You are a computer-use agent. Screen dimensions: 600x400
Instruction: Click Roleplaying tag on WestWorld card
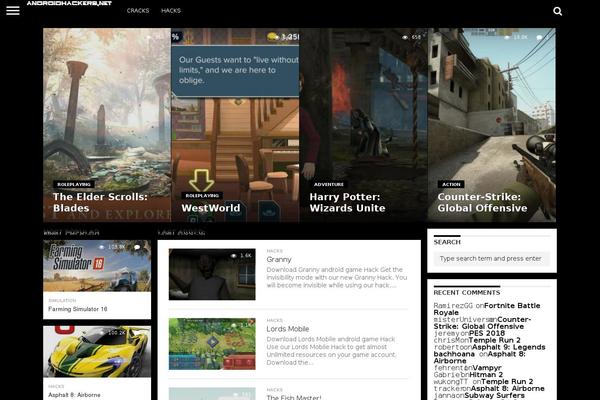pos(202,196)
